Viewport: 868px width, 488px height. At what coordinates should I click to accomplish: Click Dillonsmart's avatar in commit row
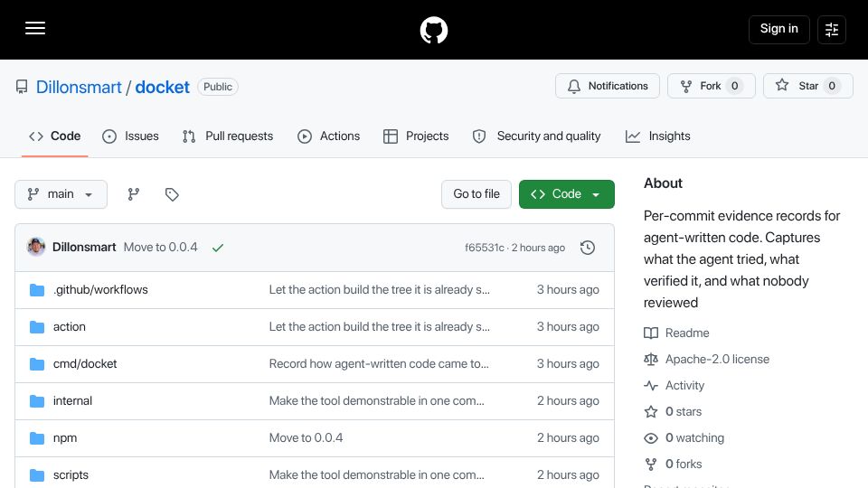click(36, 247)
